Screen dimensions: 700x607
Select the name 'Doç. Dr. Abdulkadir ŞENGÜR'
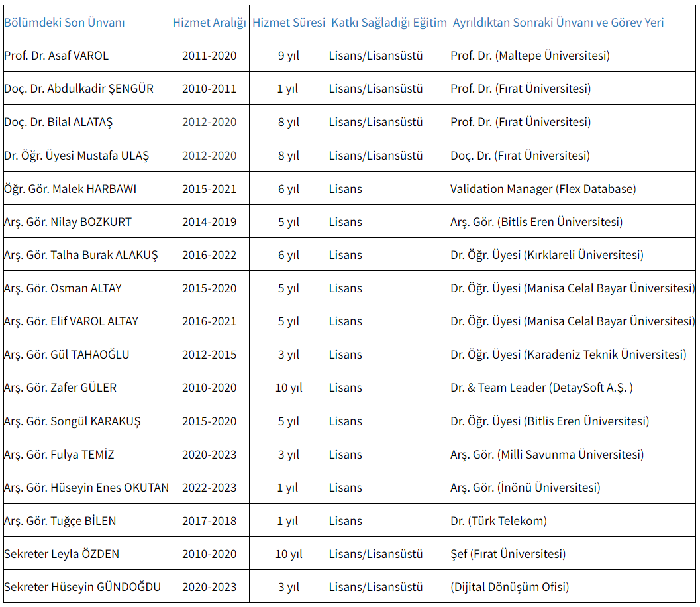coord(79,89)
